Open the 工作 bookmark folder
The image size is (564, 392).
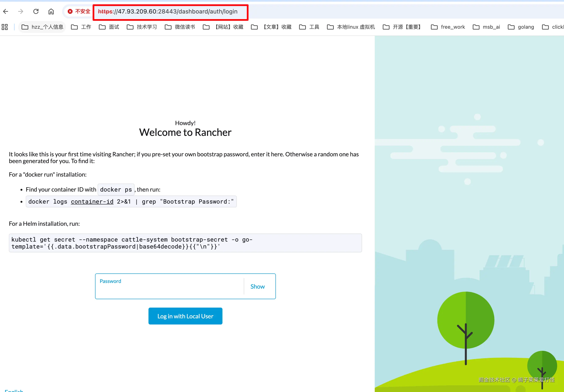81,27
